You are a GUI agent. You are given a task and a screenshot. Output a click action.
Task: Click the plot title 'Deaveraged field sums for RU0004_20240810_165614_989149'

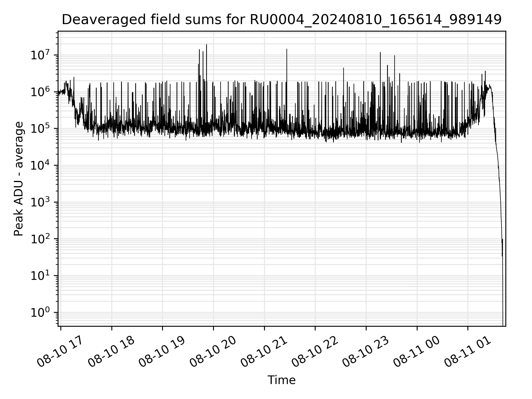(x=282, y=20)
